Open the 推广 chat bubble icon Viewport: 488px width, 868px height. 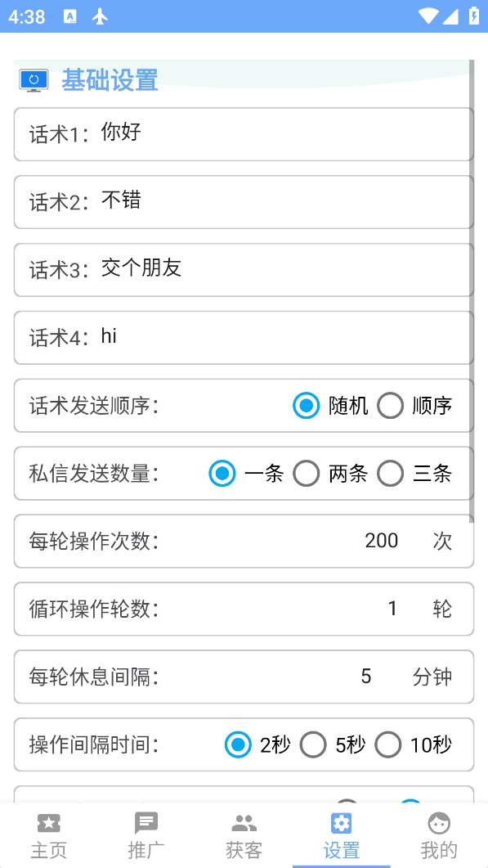(146, 824)
